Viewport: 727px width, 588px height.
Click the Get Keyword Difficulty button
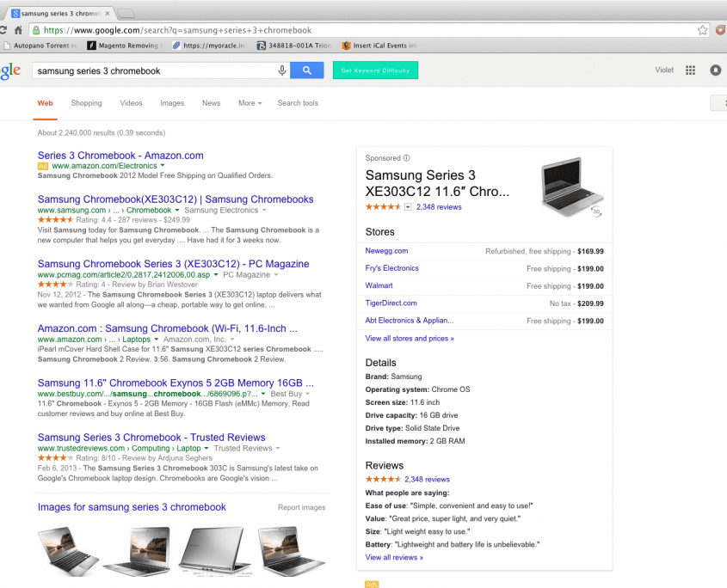click(x=375, y=70)
